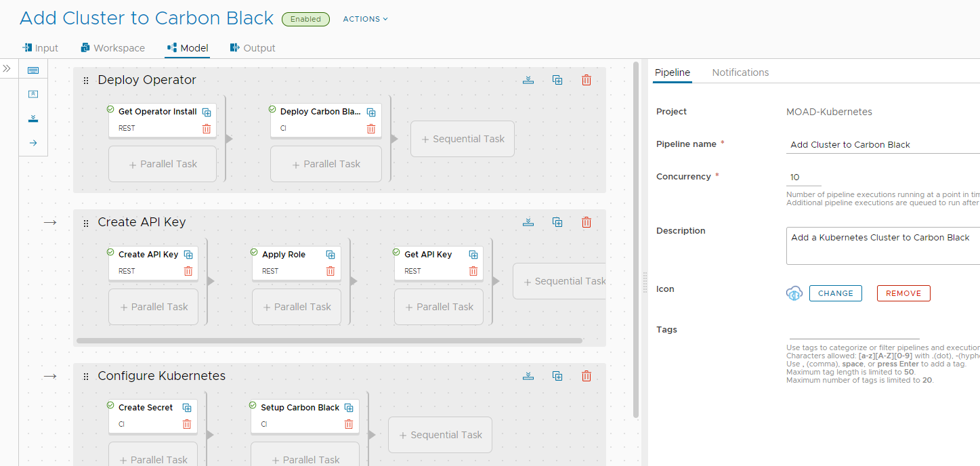Add Parallel Task under Get Operator Install
Image resolution: width=980 pixels, height=466 pixels.
pos(163,164)
